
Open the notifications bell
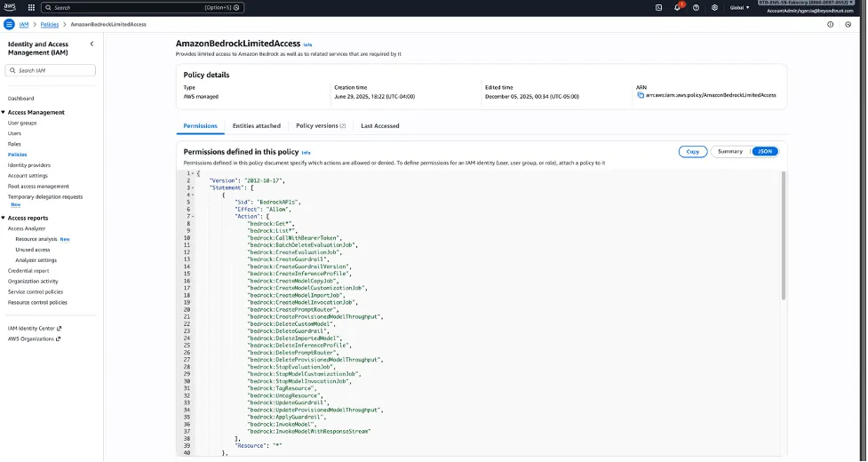[677, 8]
